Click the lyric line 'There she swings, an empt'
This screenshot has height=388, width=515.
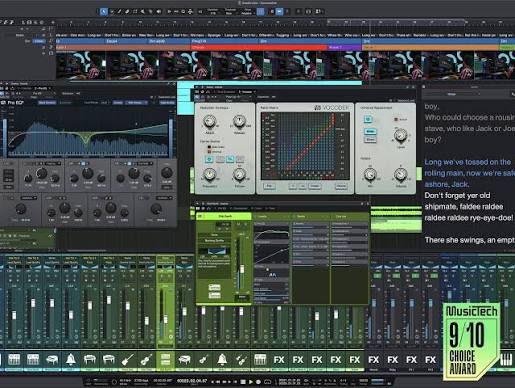470,240
